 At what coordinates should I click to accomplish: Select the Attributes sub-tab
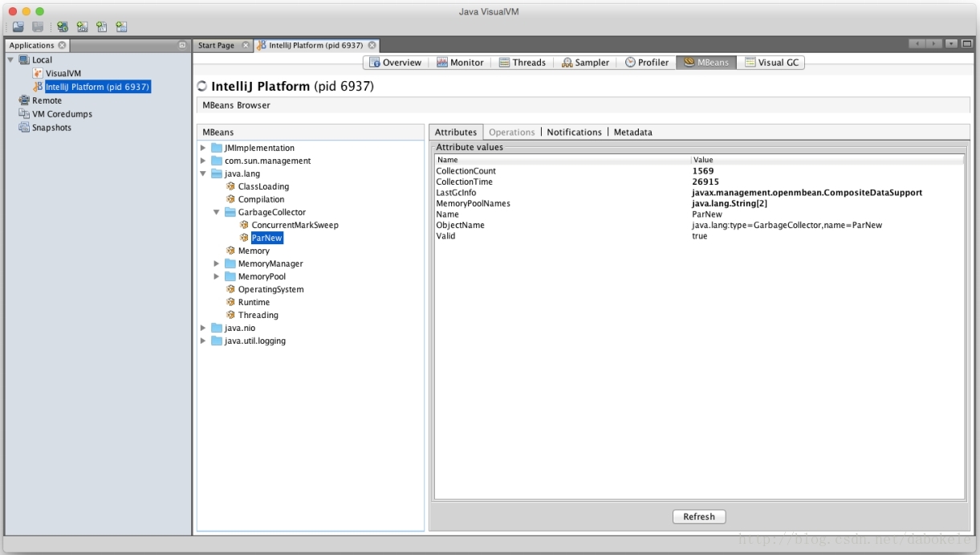(x=456, y=132)
